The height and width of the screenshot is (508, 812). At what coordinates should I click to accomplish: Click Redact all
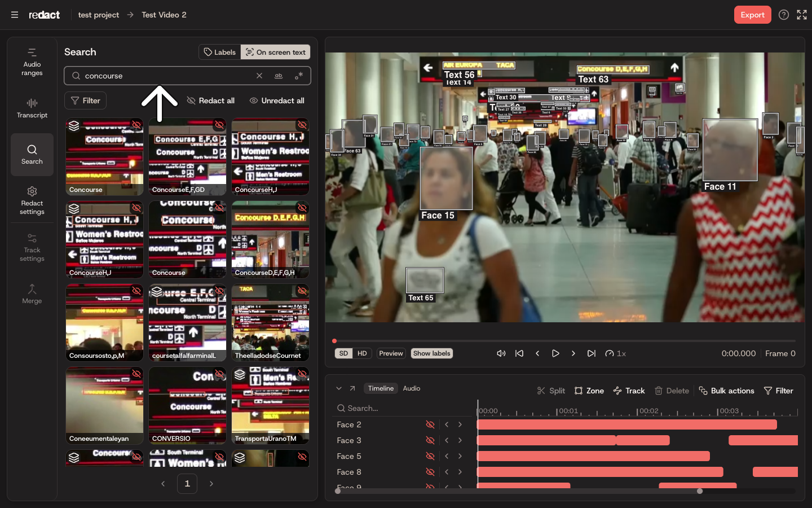click(211, 100)
